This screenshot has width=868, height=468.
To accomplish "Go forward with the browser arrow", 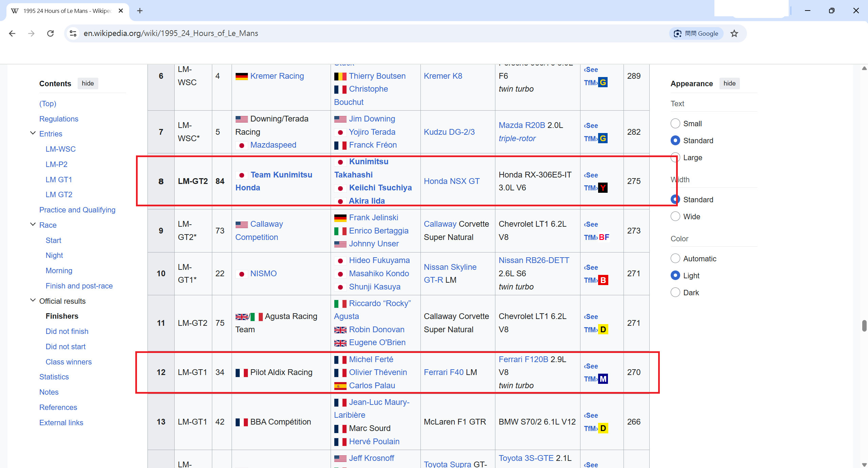I will 31,33.
